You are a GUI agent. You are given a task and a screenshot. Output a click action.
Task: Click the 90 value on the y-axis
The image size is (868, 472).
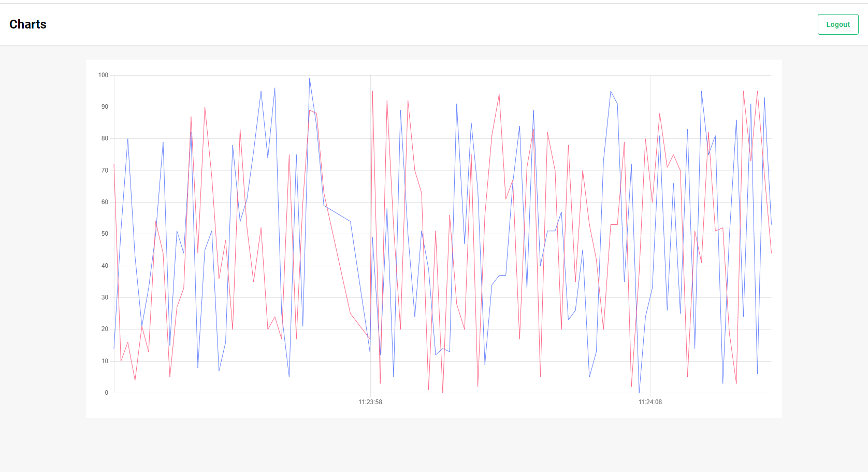(105, 106)
